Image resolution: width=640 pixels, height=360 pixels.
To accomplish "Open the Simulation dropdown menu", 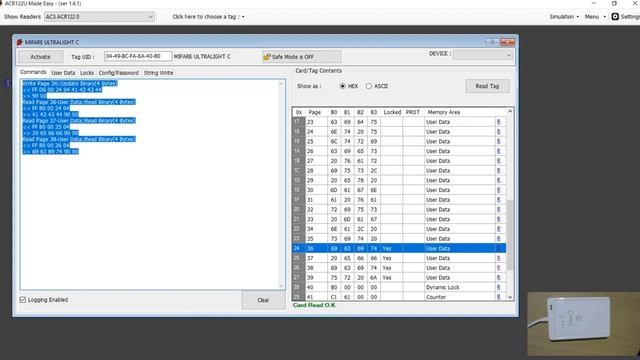I will point(564,17).
